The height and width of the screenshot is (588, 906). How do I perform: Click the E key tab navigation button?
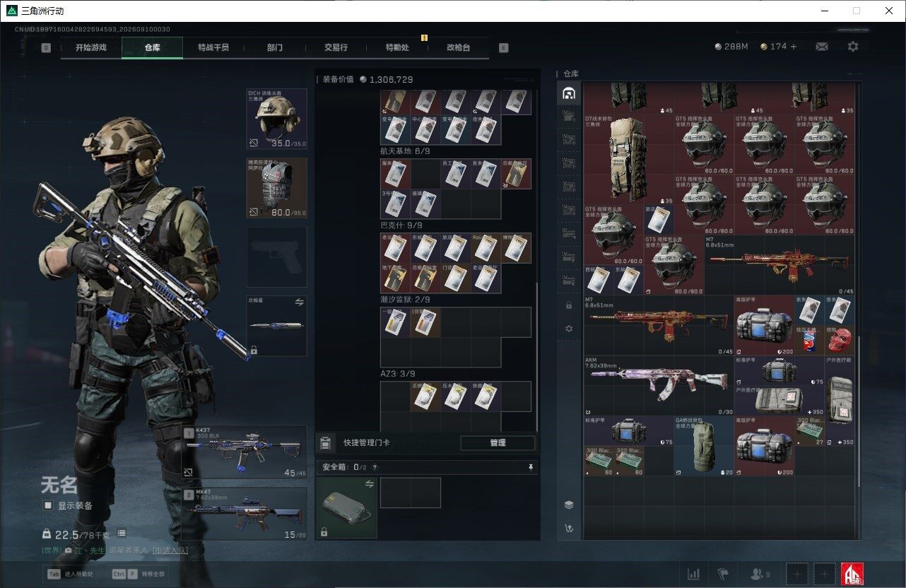click(503, 48)
